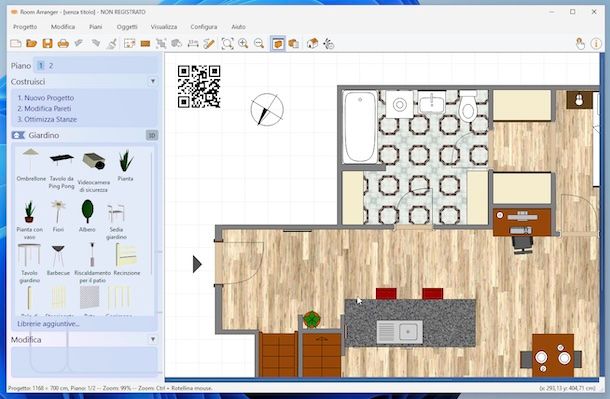The height and width of the screenshot is (399, 610).
Task: Save the project with the floppy disk icon
Action: click(47, 44)
